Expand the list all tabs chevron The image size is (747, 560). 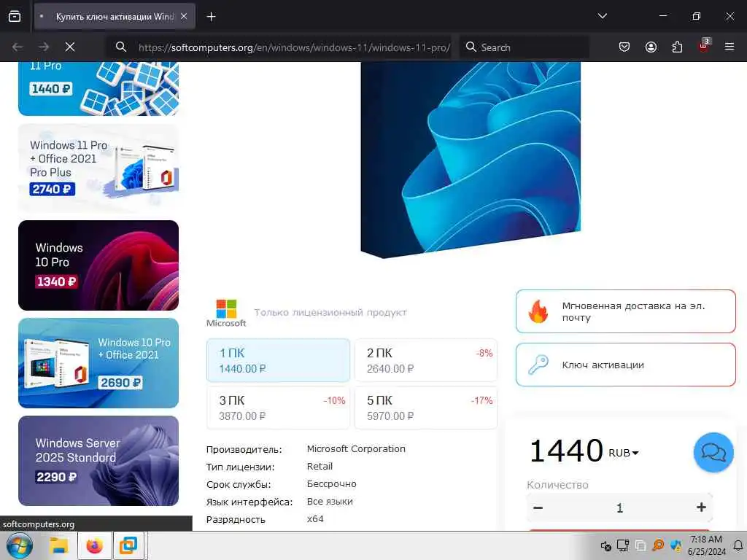tap(602, 16)
